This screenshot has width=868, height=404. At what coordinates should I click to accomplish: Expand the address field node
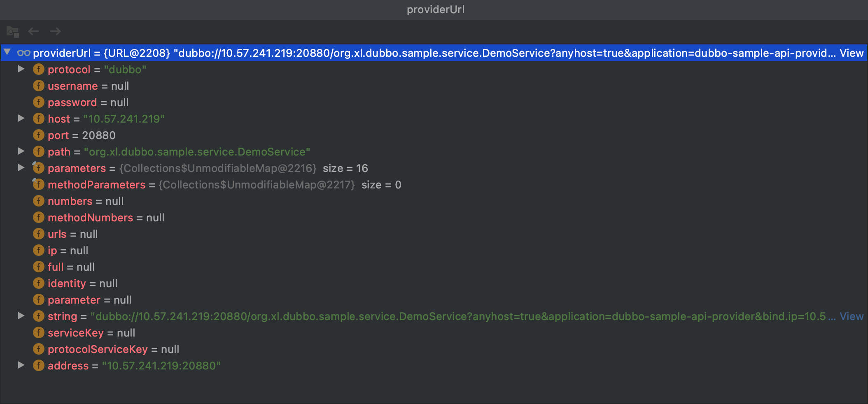coord(21,365)
